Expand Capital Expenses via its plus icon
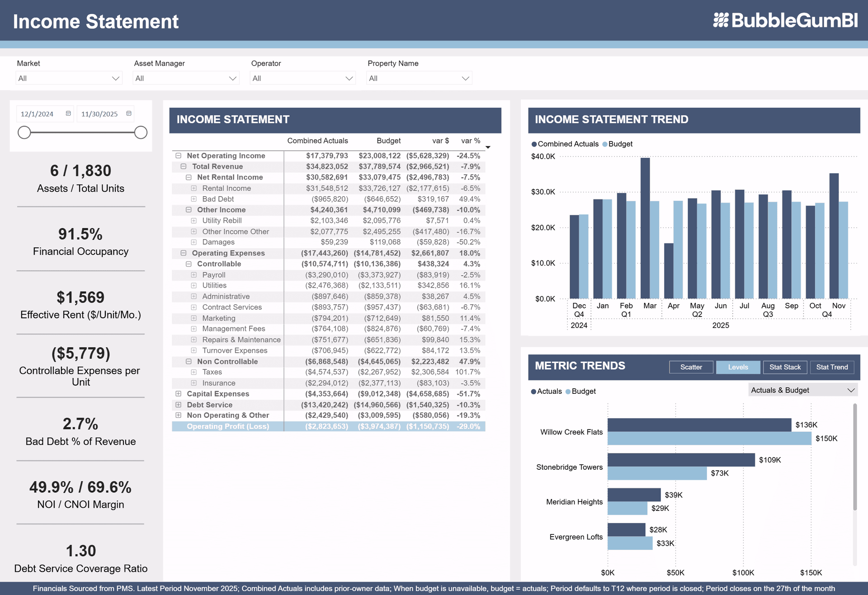The image size is (868, 595). [x=178, y=394]
